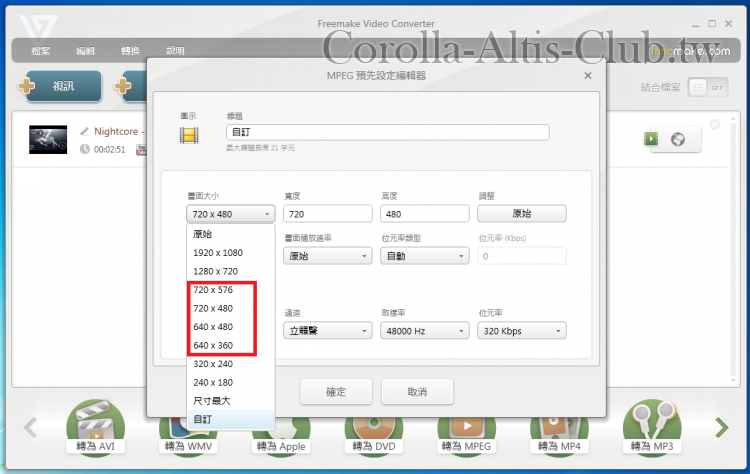Open the 48000 Hz sample rate dropdown
Viewport: 750px width, 474px height.
(425, 331)
